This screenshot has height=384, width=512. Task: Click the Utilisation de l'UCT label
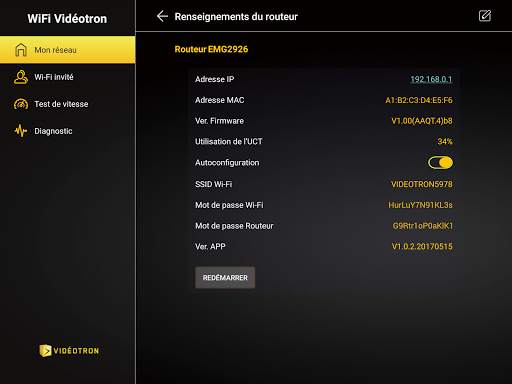(x=229, y=141)
